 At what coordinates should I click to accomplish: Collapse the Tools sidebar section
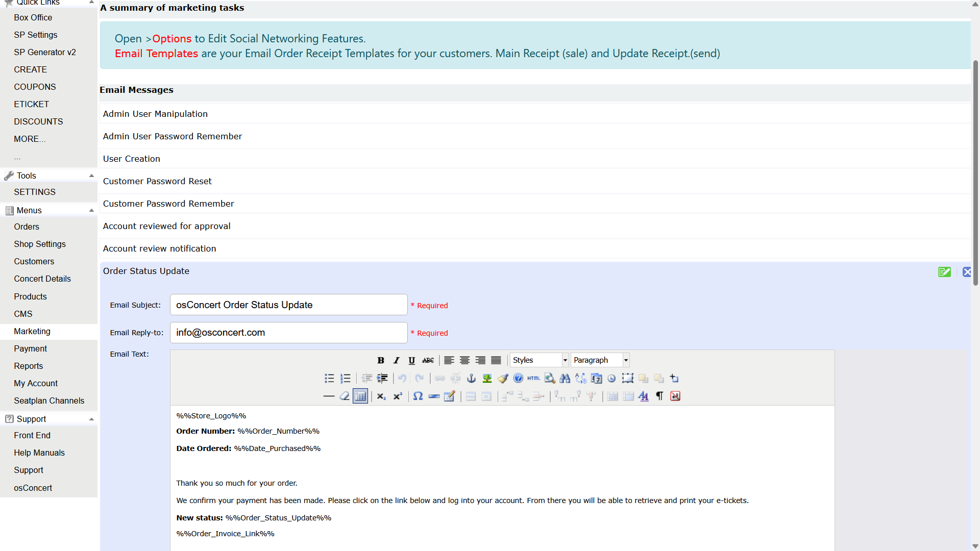(91, 176)
